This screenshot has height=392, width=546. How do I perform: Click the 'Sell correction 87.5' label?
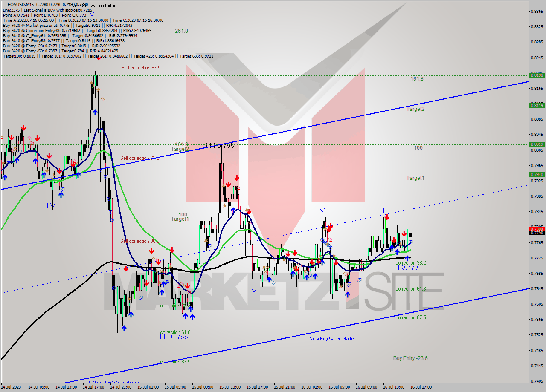tap(141, 68)
